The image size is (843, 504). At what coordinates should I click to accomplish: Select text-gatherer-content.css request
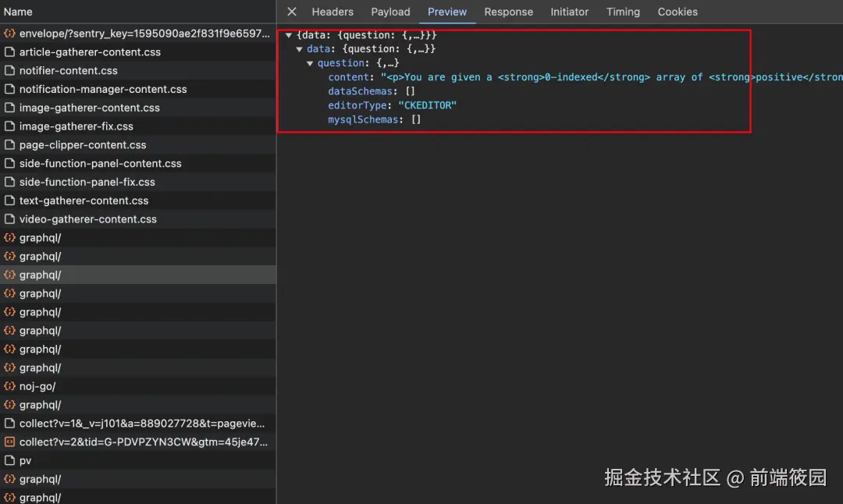click(x=138, y=201)
